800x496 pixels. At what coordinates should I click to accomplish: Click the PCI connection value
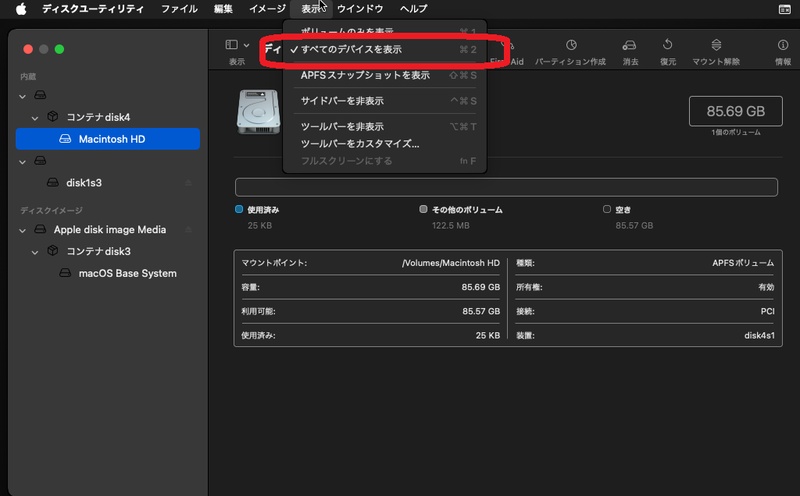767,311
